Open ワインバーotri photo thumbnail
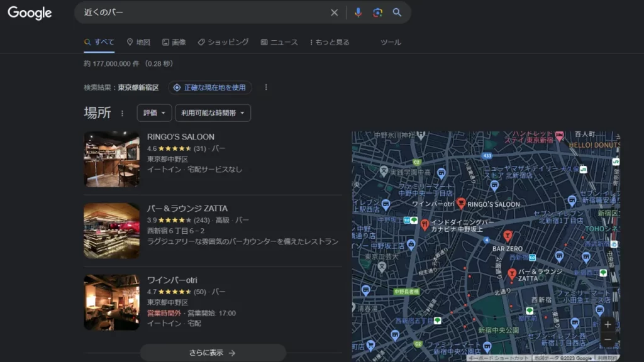The width and height of the screenshot is (644, 362). (x=112, y=302)
